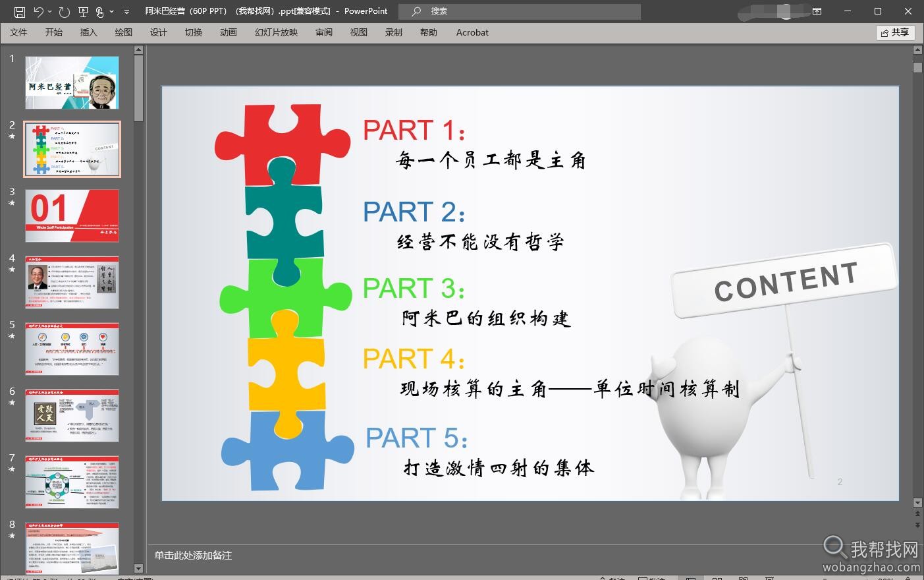924x580 pixels.
Task: Select slide 8 thumbnail at panel bottom
Action: point(72,548)
